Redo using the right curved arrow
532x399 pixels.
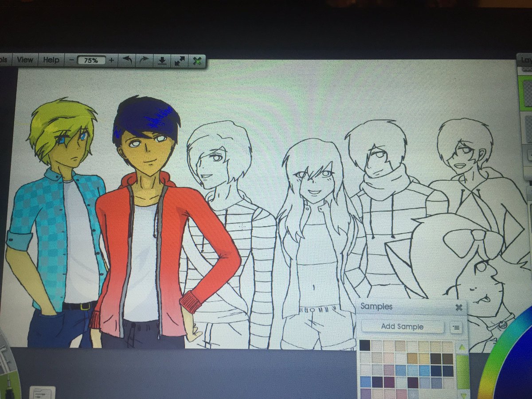(x=145, y=61)
